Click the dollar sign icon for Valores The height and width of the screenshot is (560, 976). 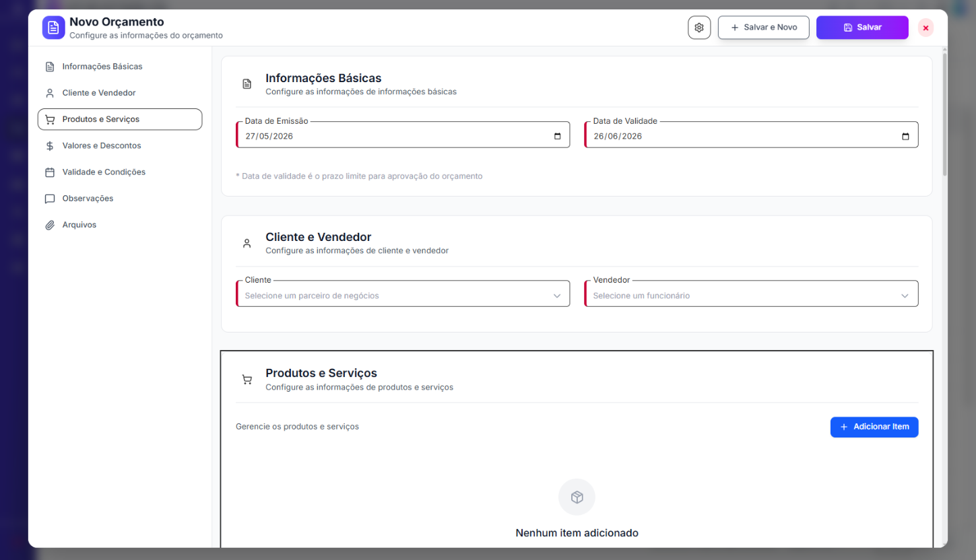[x=50, y=146]
